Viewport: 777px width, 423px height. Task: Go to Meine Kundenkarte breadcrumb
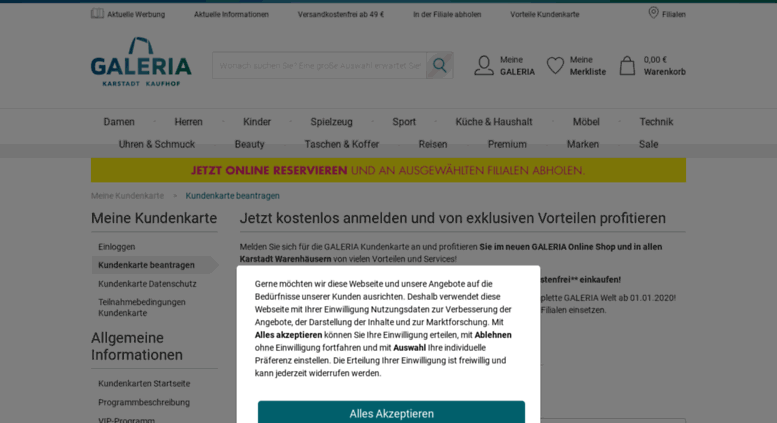pos(127,196)
